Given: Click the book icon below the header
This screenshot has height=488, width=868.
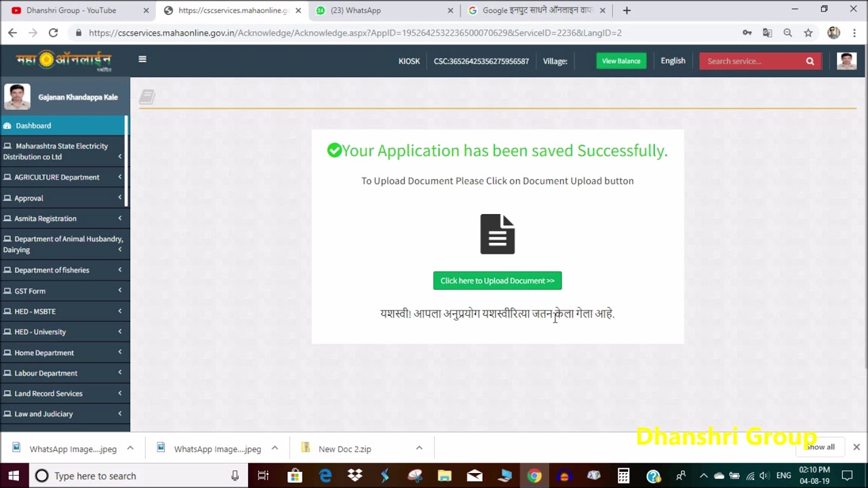Looking at the screenshot, I should (147, 97).
